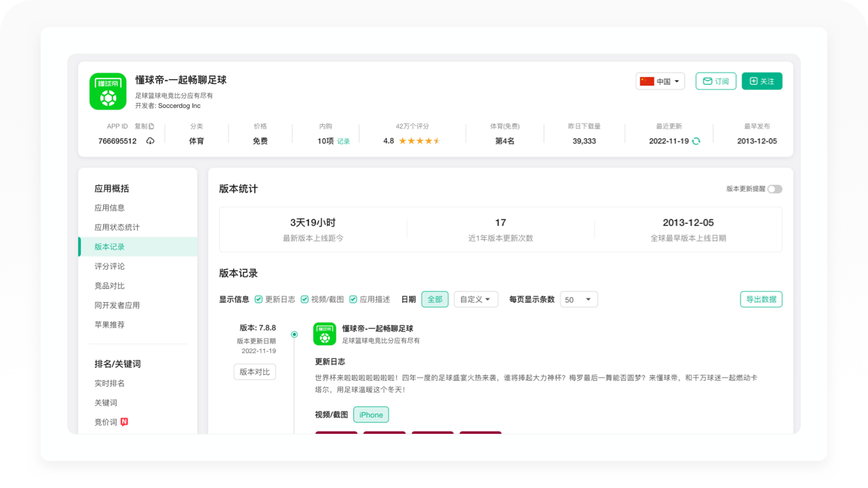Image resolution: width=868 pixels, height=488 pixels.
Task: Click the 懂球帝 icon in version 7.8.8 entry
Action: [325, 334]
